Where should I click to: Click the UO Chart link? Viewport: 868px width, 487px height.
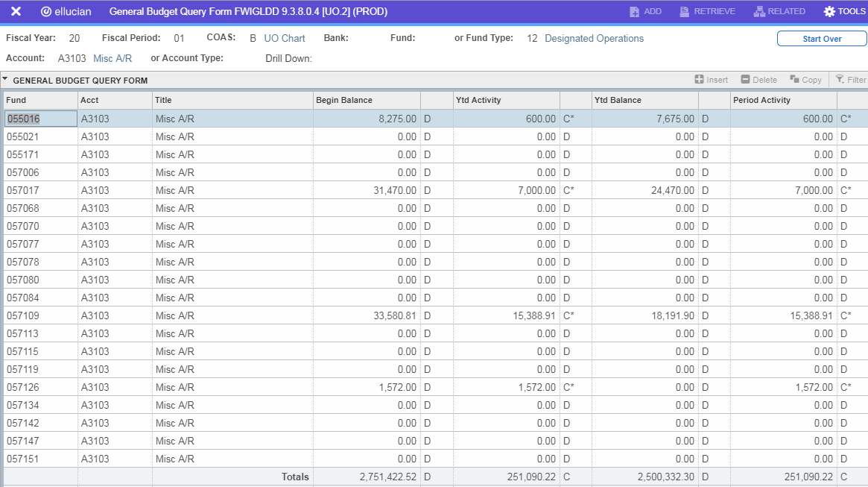pos(285,39)
